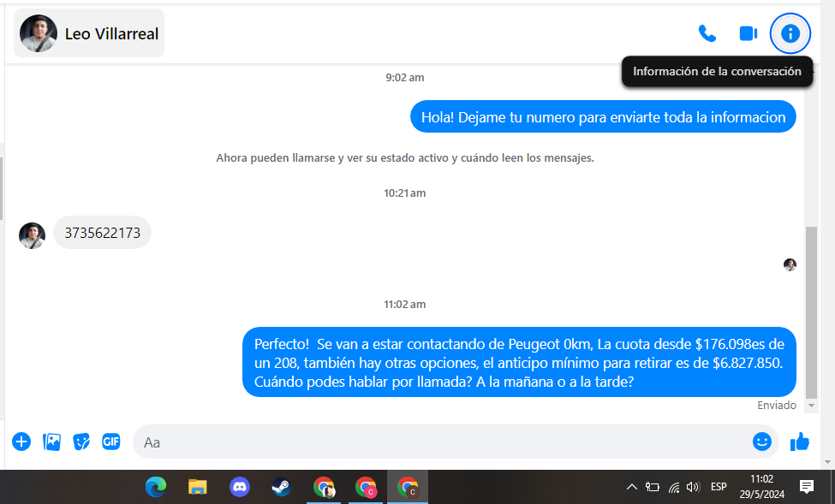Click the battery status tray icon
The width and height of the screenshot is (835, 504).
[x=653, y=486]
